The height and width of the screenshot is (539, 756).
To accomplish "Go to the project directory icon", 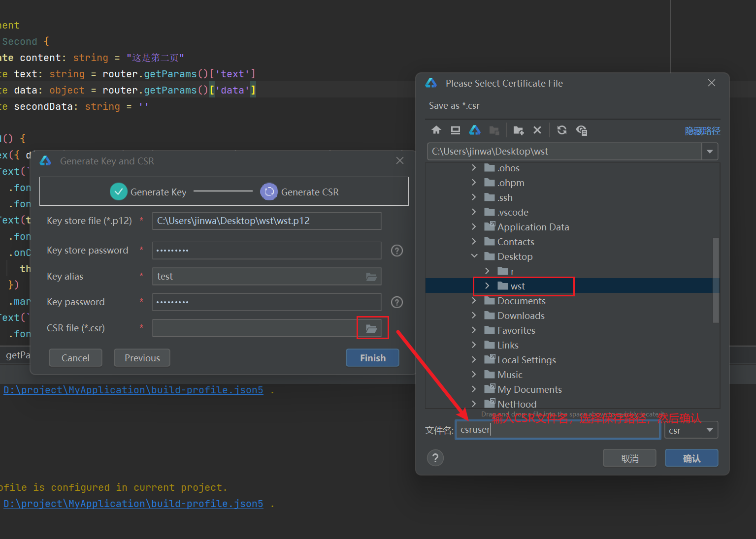I will pyautogui.click(x=475, y=130).
